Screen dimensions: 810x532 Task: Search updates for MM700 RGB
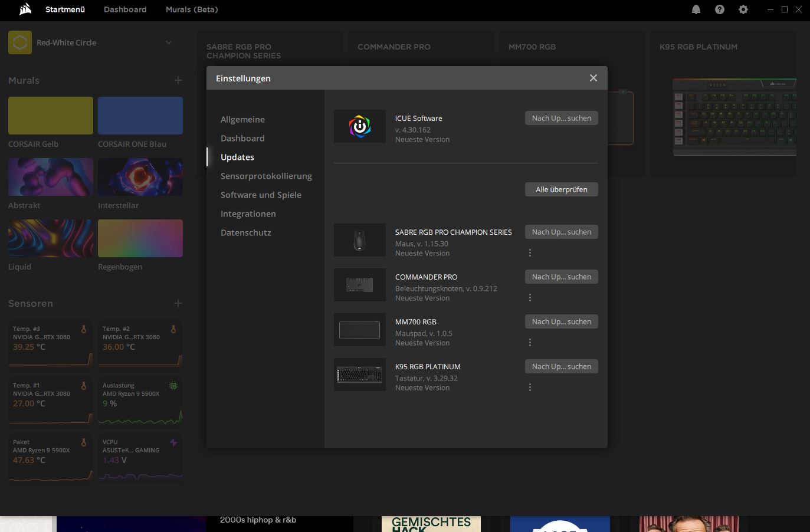pos(562,321)
